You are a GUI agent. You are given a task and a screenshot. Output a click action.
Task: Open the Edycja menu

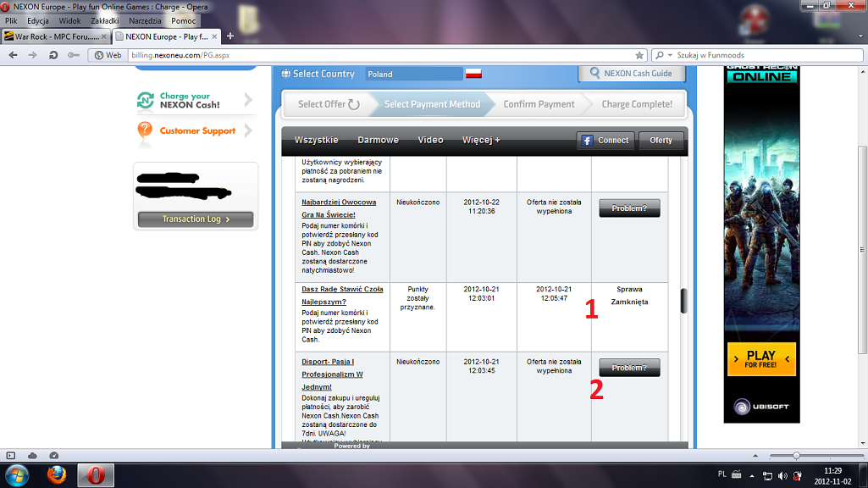37,21
